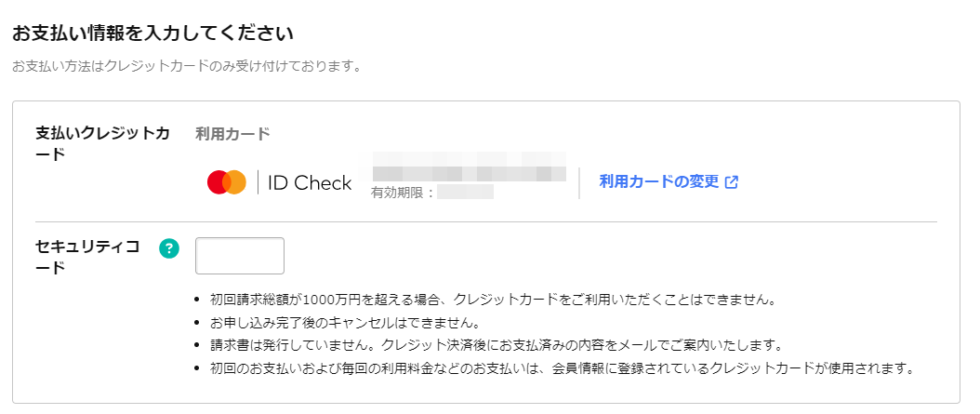Select the 支払いクレジットカード label

click(x=102, y=144)
